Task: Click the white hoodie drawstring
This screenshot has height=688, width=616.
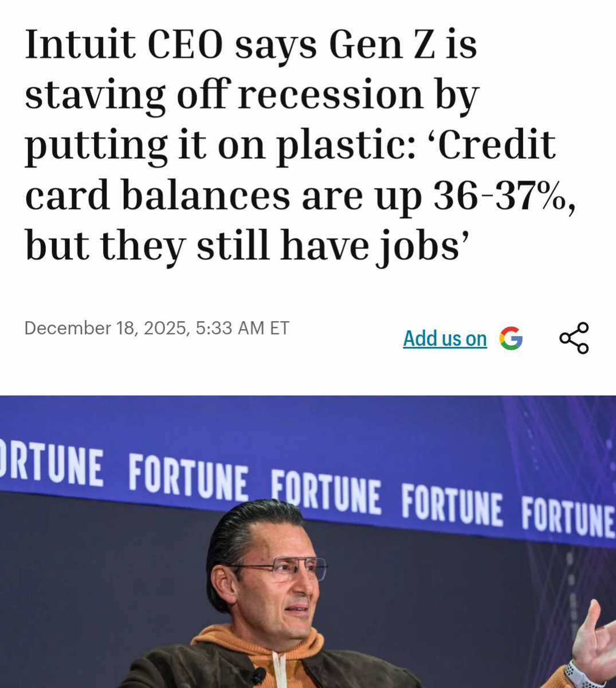Action: pos(278,671)
